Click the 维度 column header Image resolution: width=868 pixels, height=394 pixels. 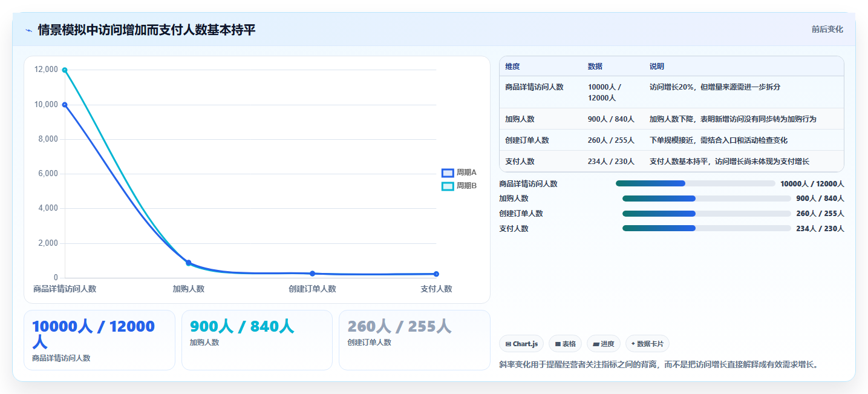click(512, 67)
